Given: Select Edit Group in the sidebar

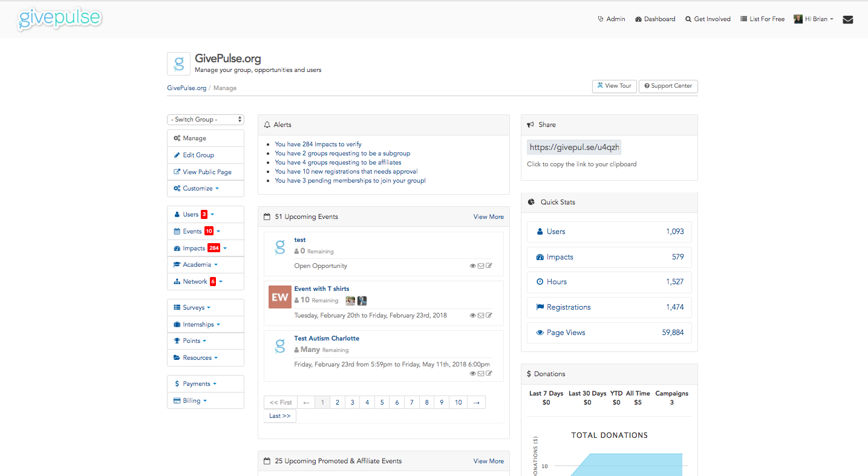Looking at the screenshot, I should click(x=206, y=155).
